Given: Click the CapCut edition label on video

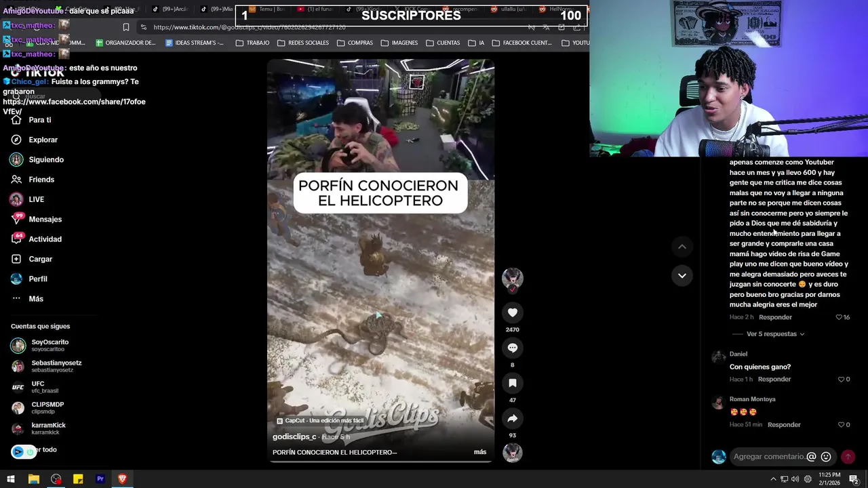Looking at the screenshot, I should tap(320, 421).
